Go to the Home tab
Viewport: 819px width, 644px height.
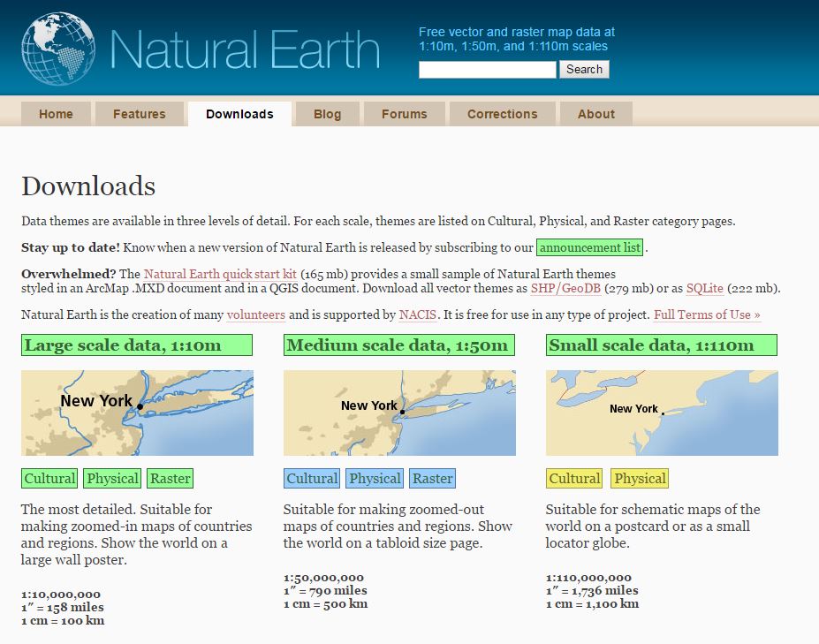[x=56, y=114]
